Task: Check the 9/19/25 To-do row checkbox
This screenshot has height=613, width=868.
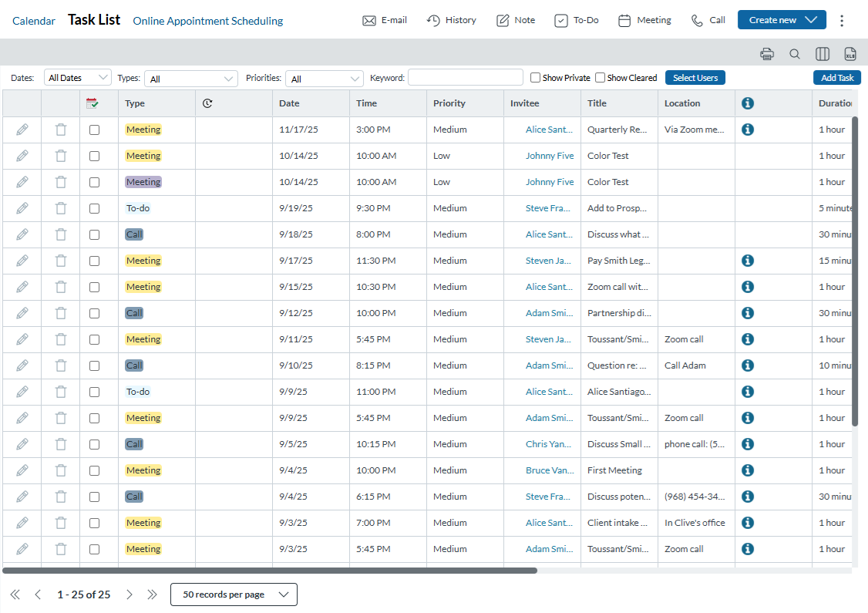Action: pos(95,208)
